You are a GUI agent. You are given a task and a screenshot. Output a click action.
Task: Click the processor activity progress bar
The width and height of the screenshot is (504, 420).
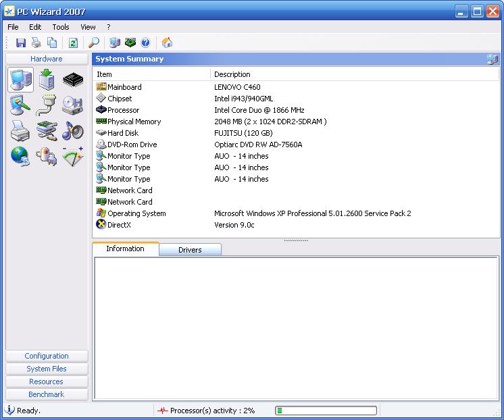coord(326,411)
